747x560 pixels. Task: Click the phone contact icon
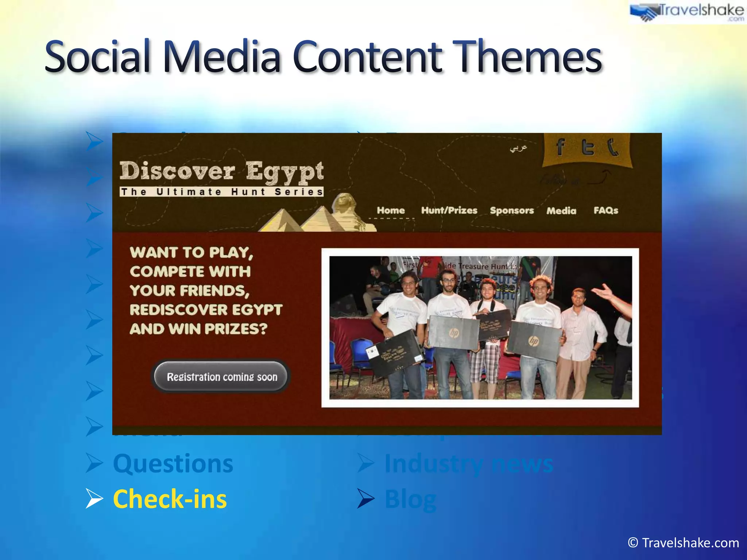tap(614, 147)
